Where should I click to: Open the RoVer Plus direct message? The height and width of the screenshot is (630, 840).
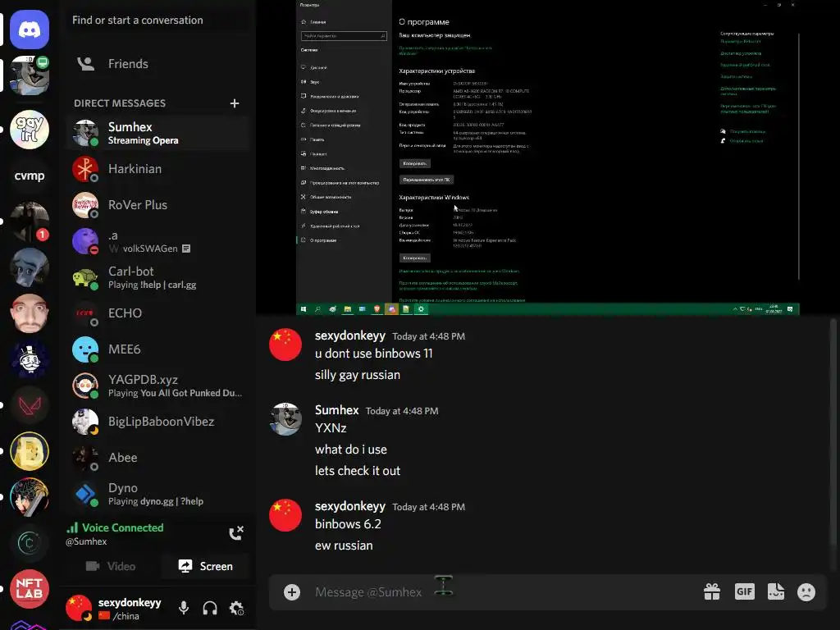[157, 205]
